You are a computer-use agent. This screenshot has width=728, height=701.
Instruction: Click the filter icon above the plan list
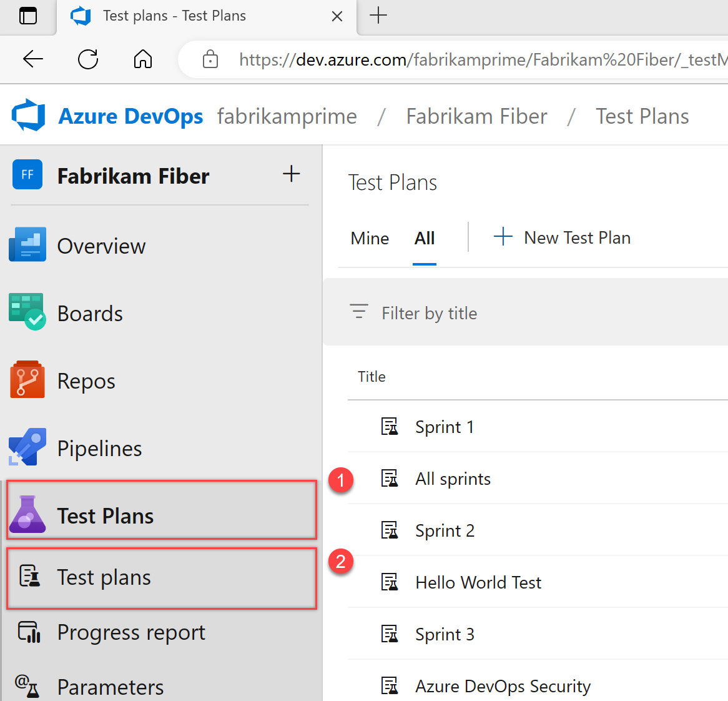point(358,311)
